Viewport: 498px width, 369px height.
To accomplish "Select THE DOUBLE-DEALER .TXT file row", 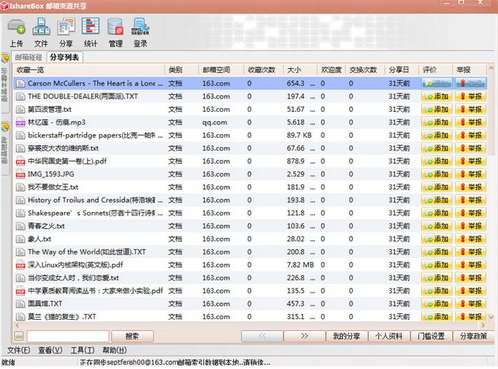I will click(250, 97).
